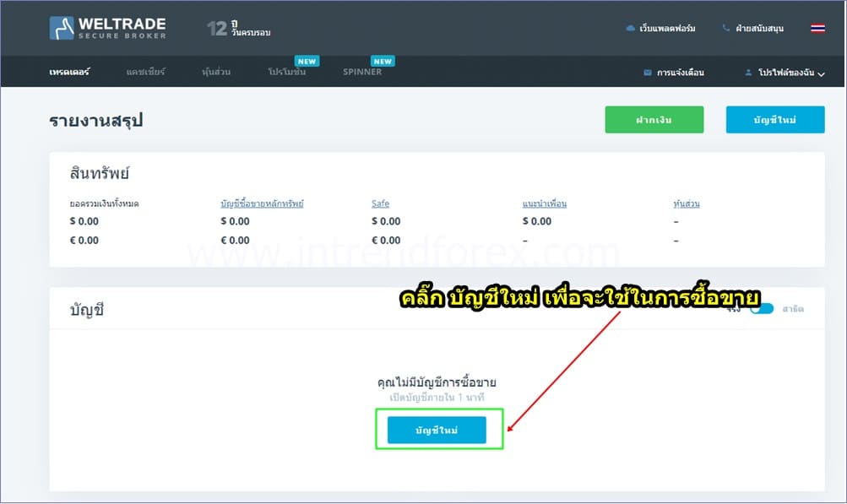Select the เทรดเดอร์ navigation tab
847x504 pixels.
click(69, 72)
